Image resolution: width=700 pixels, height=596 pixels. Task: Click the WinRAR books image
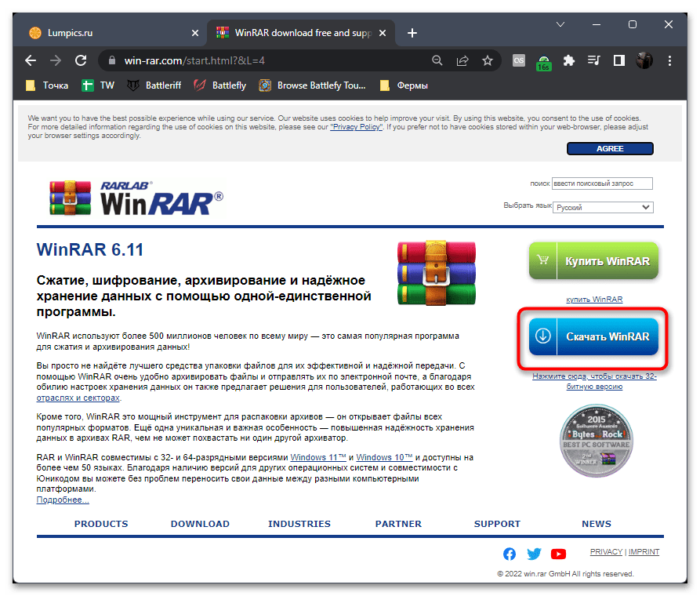click(x=437, y=273)
